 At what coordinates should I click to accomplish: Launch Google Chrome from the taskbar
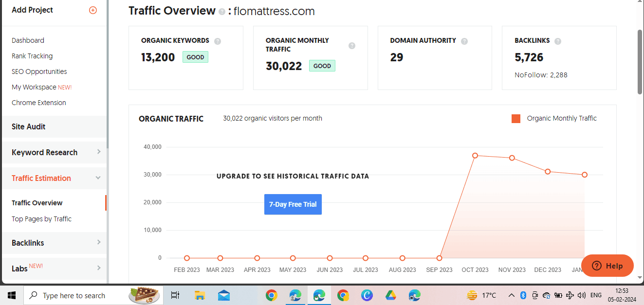click(271, 295)
